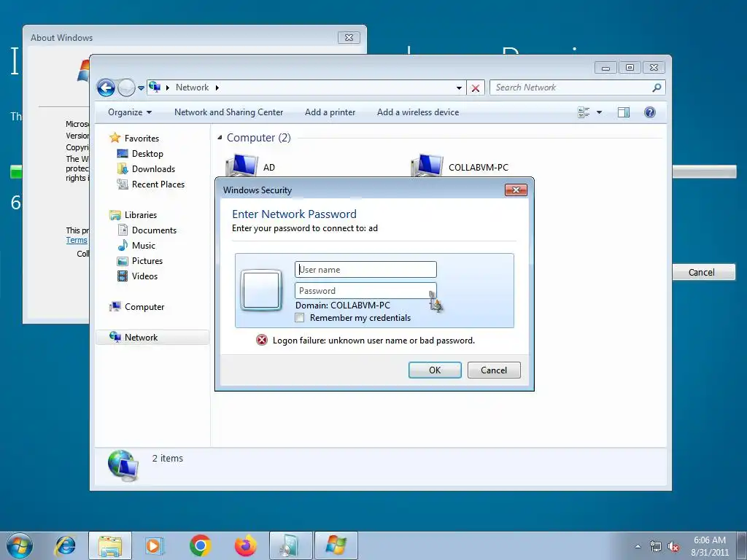Open the Organize menu

coord(130,112)
